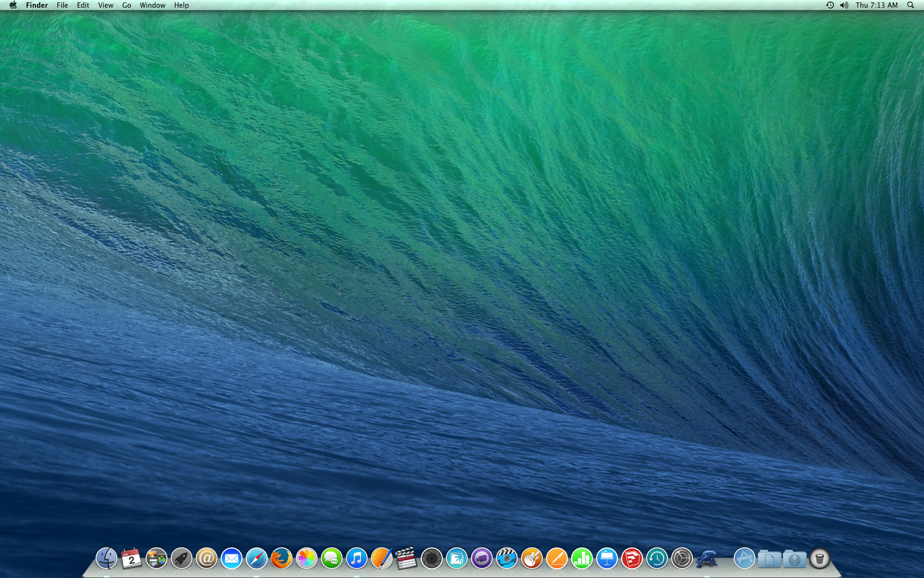Open System Preferences gear in dock
The width and height of the screenshot is (924, 578).
click(x=682, y=559)
